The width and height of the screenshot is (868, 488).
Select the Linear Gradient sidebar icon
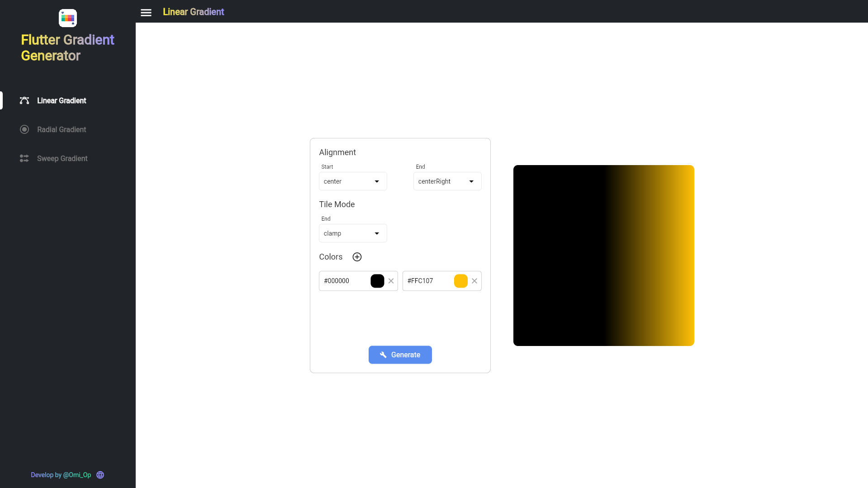(x=24, y=100)
